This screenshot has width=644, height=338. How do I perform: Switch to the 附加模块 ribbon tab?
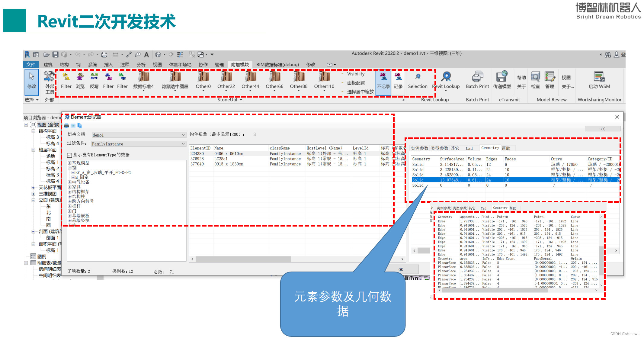pyautogui.click(x=239, y=64)
